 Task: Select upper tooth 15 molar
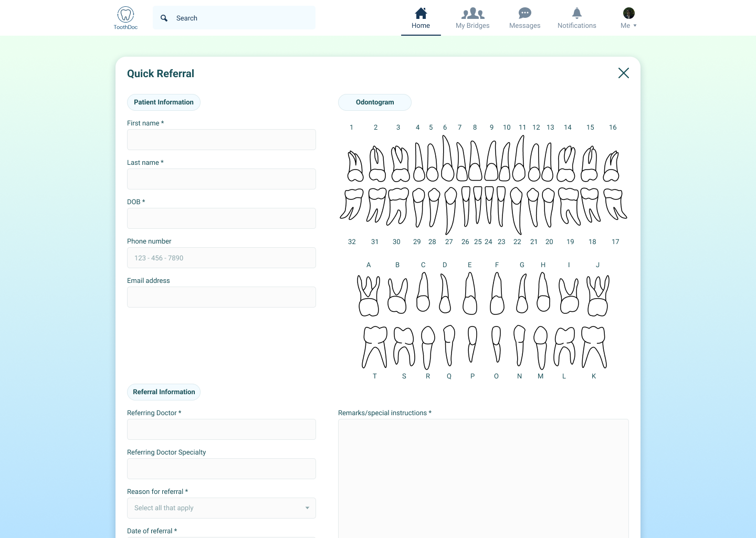[589, 164]
